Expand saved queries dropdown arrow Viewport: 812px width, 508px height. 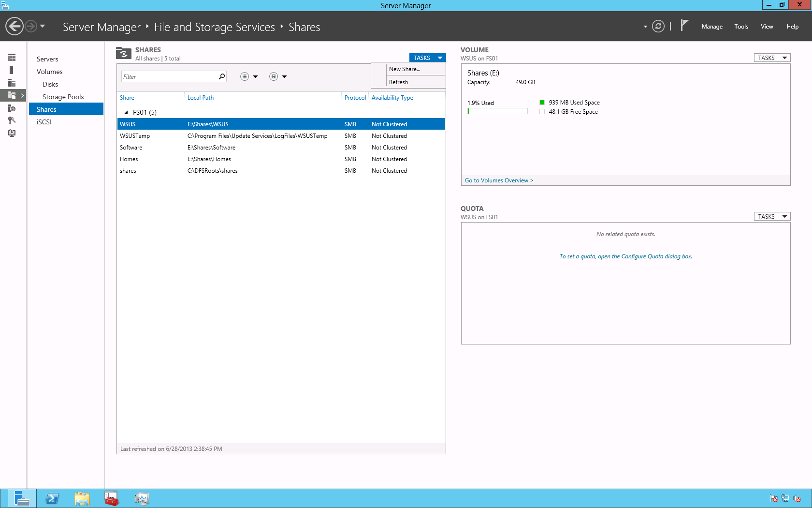point(285,76)
